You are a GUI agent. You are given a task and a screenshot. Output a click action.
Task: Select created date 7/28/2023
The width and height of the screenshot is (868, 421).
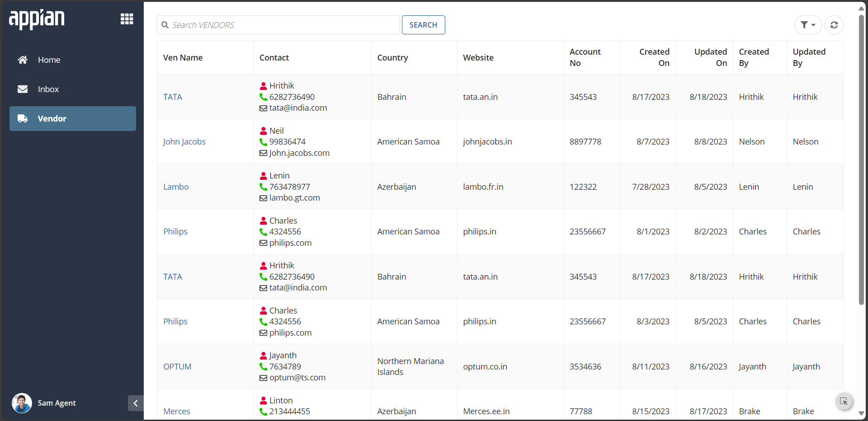point(651,187)
